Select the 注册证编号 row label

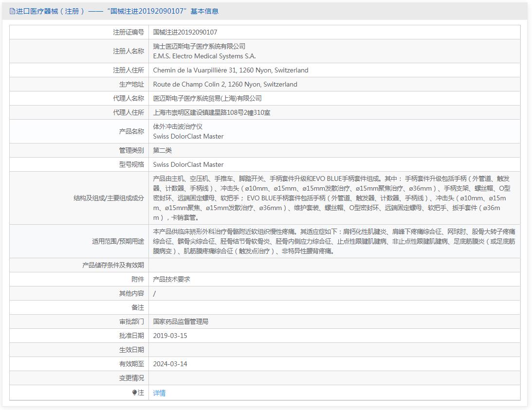coord(128,32)
